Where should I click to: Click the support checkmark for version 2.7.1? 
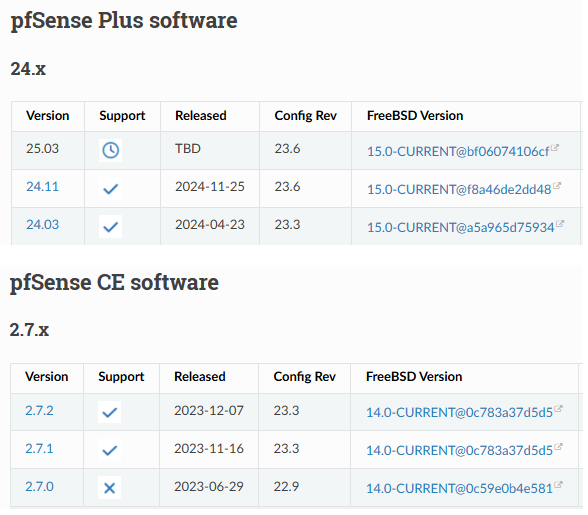coord(110,450)
